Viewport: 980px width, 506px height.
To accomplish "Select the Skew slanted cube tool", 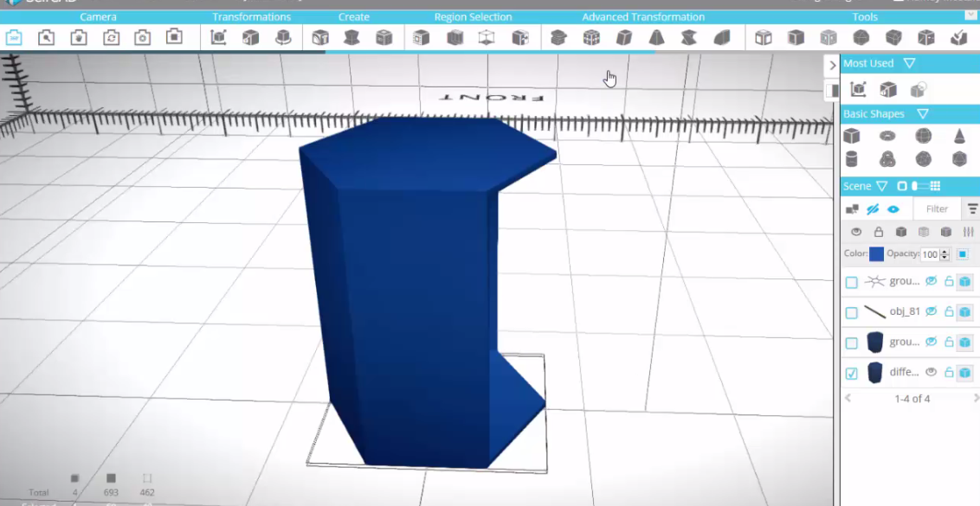I will click(623, 37).
